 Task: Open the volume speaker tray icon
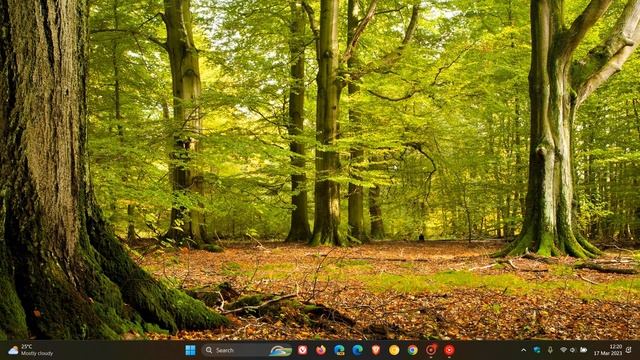(x=573, y=350)
